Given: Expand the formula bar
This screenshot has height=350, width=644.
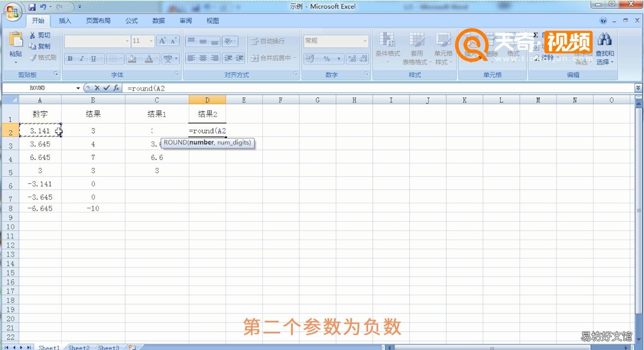Looking at the screenshot, I should pyautogui.click(x=638, y=88).
